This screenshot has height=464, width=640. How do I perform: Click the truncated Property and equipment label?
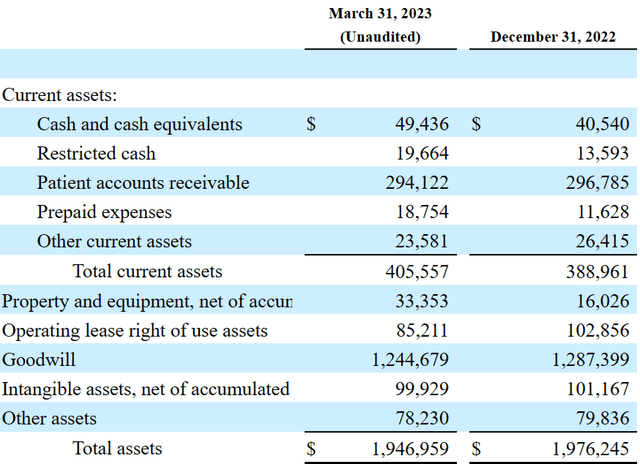(x=147, y=301)
